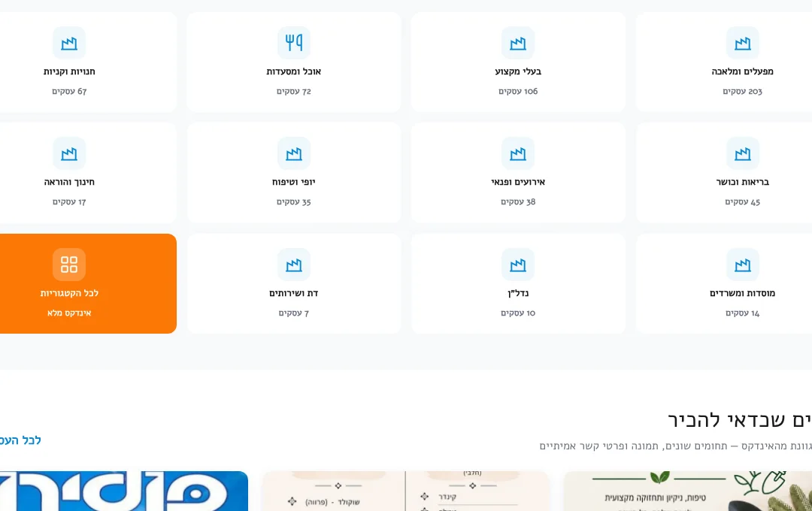
Task: Click the 67 עסקים count
Action: point(69,91)
